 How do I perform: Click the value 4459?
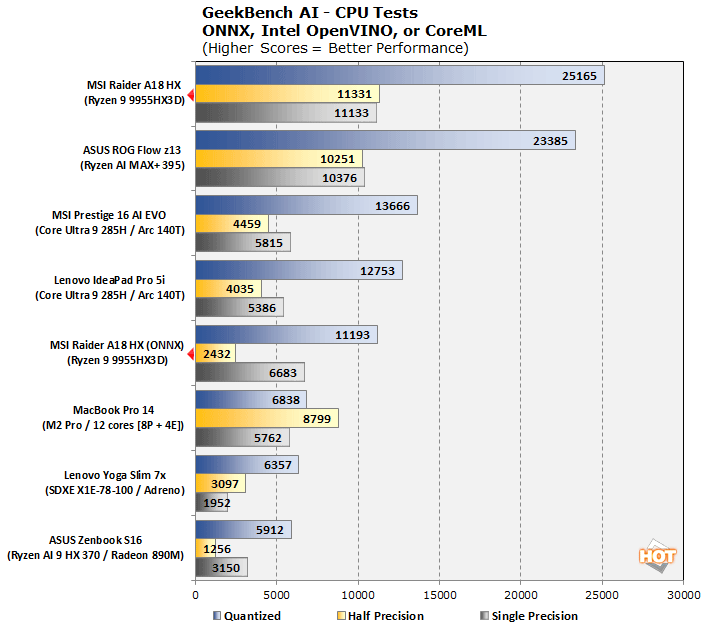tap(247, 224)
